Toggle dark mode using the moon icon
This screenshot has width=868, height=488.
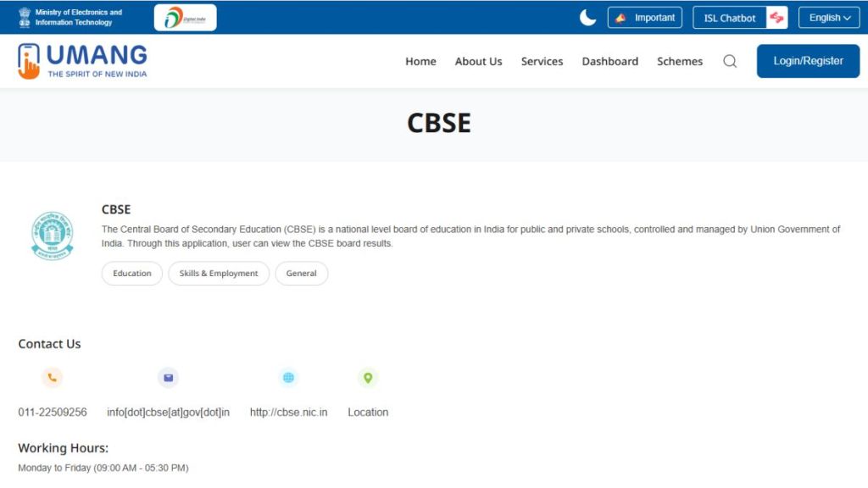pyautogui.click(x=587, y=17)
